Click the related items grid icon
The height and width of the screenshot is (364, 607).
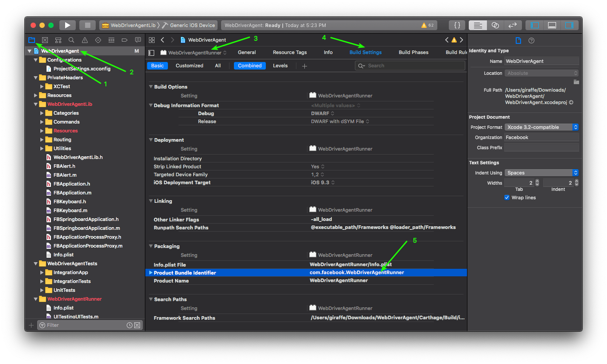point(152,40)
